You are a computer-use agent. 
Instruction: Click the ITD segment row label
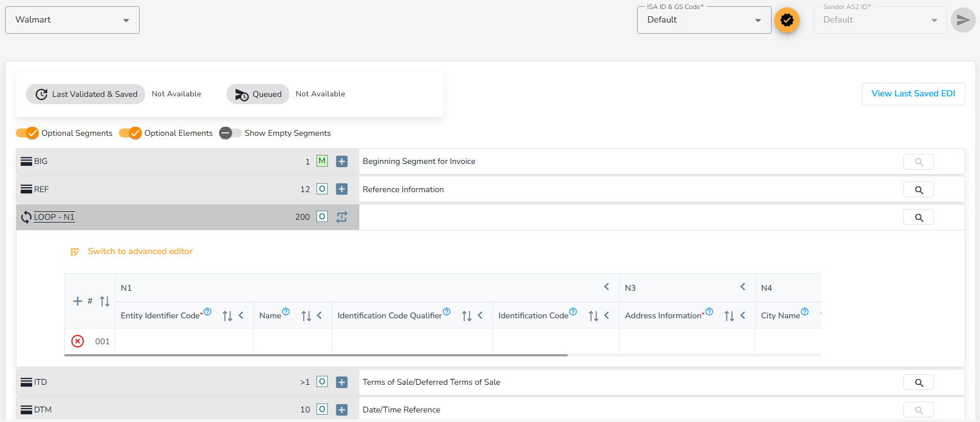pos(41,382)
